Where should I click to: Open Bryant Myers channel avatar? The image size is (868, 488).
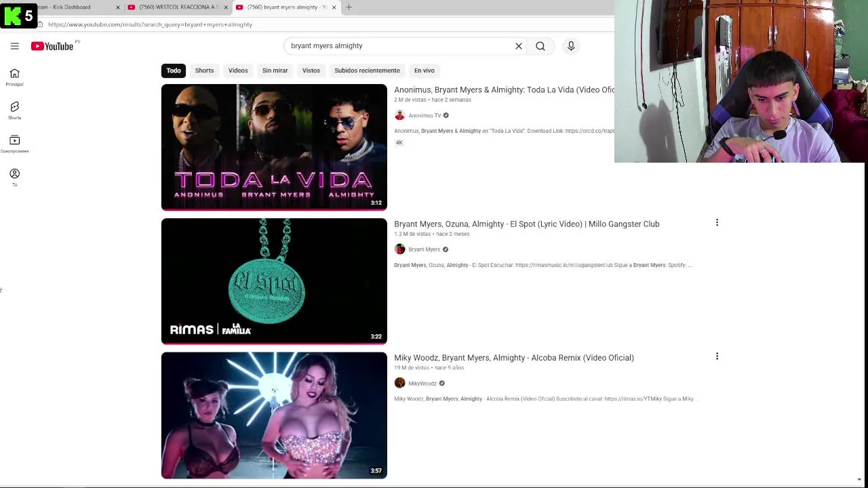pos(399,249)
